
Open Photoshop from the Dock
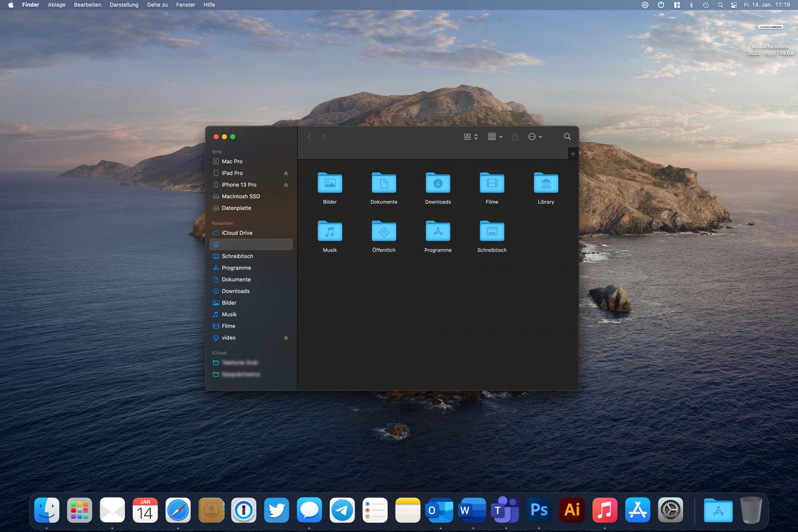[539, 510]
